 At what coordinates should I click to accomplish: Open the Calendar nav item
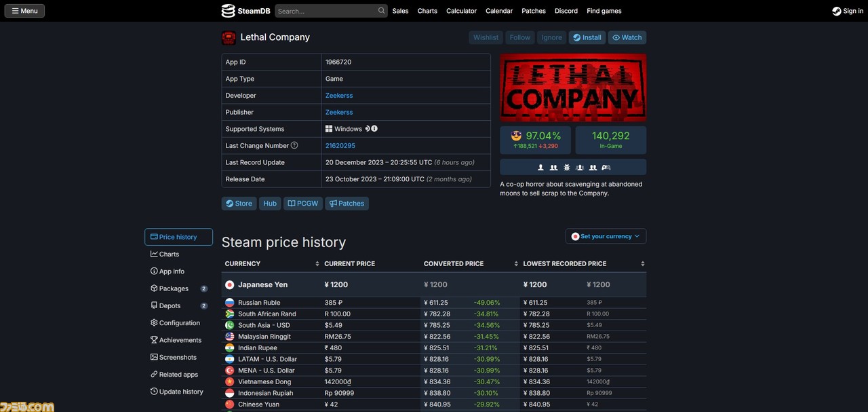point(499,11)
